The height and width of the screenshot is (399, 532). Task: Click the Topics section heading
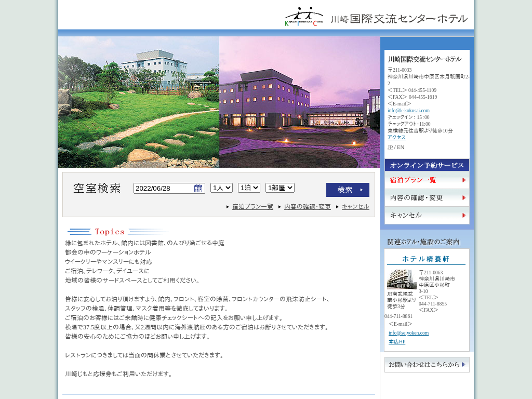coord(110,232)
